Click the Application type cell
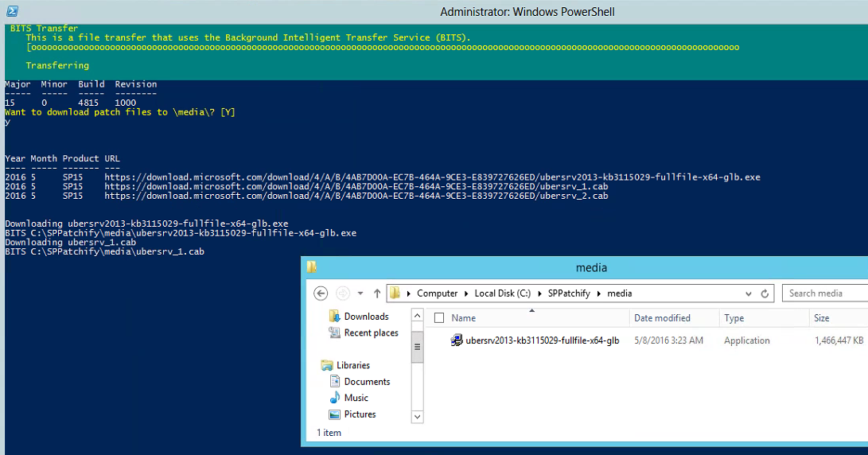868x455 pixels. pos(746,340)
